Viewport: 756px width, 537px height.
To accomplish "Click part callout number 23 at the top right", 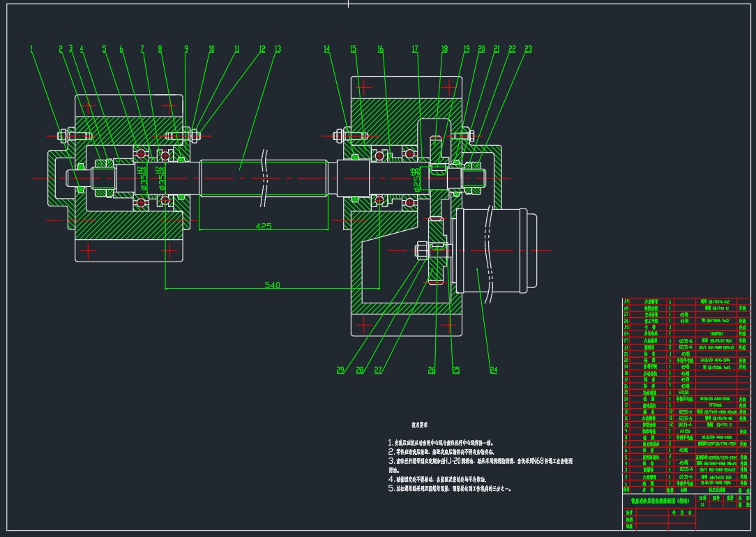I will [x=528, y=50].
